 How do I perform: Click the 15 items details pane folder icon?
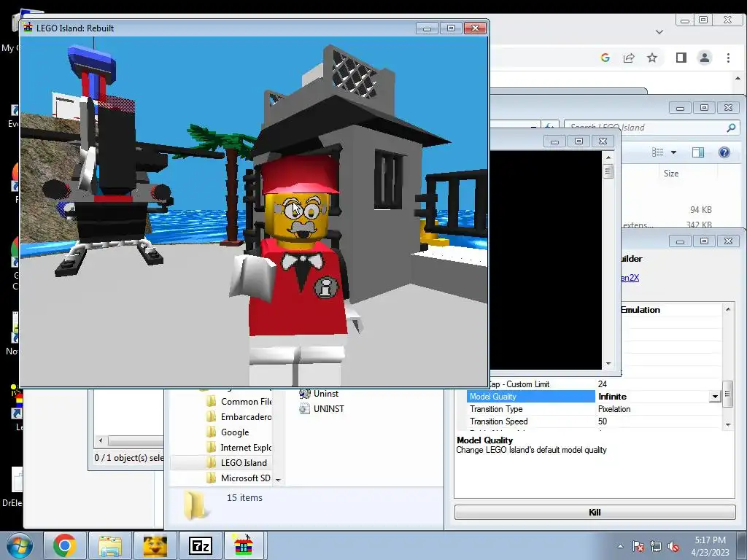(x=196, y=505)
